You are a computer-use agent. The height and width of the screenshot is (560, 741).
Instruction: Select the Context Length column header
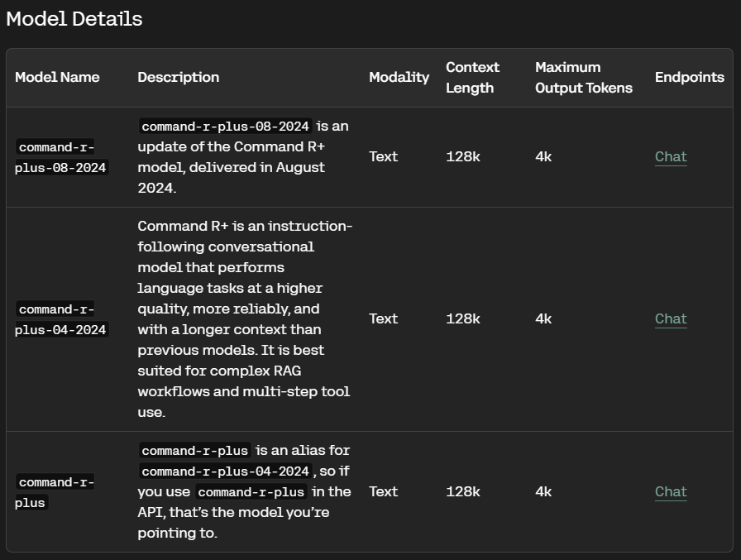pyautogui.click(x=472, y=78)
